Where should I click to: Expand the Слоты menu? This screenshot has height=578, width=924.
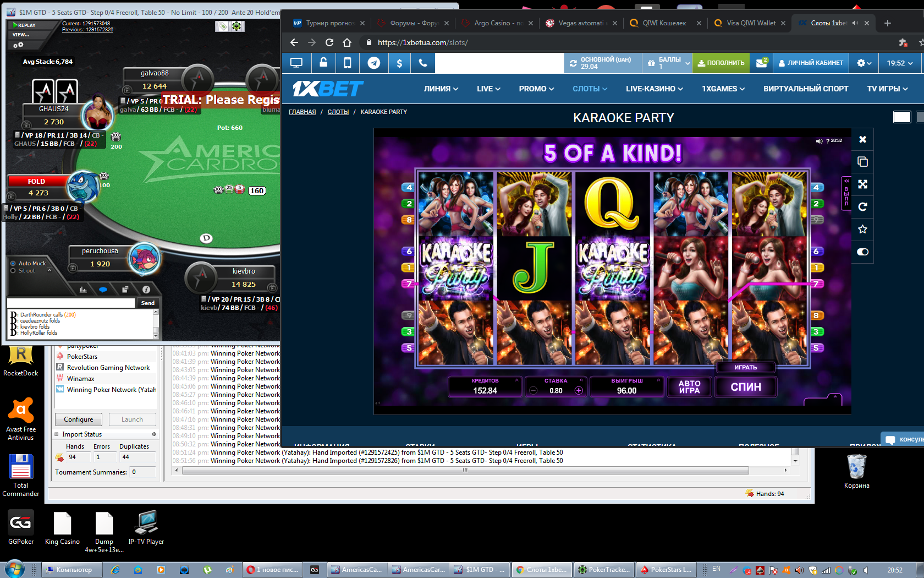(x=590, y=89)
